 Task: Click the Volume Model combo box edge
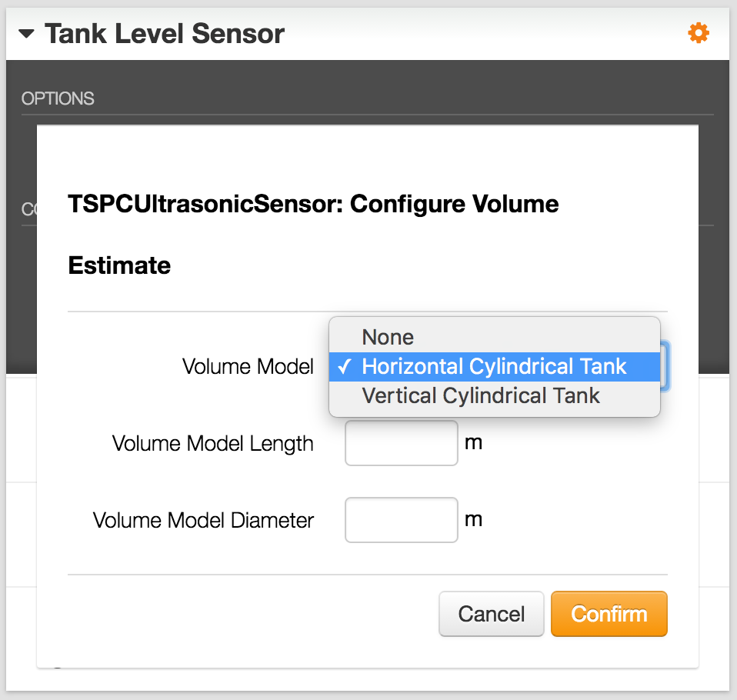(x=665, y=366)
